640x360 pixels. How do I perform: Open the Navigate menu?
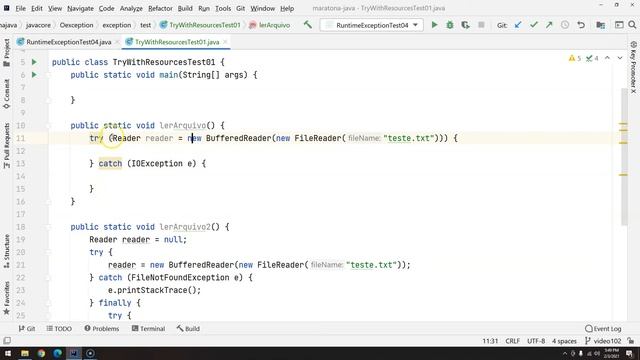pyautogui.click(x=80, y=8)
